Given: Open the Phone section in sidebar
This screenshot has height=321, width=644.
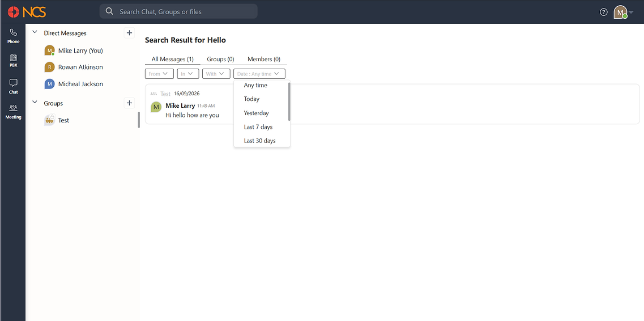Looking at the screenshot, I should coord(13,36).
